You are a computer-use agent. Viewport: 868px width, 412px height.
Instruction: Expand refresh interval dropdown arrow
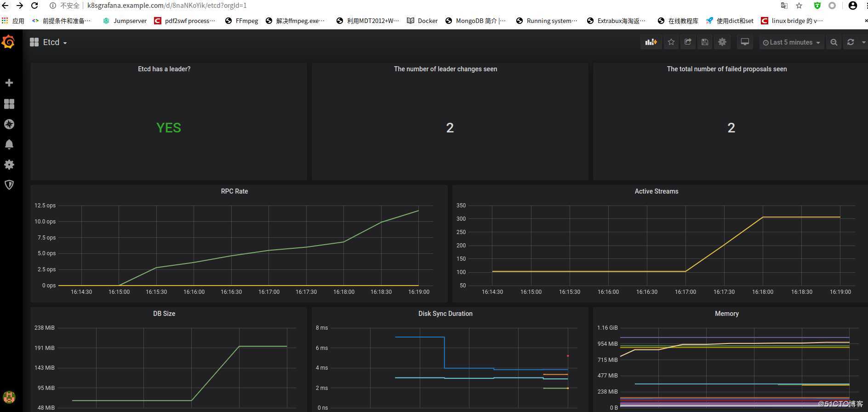tap(863, 42)
